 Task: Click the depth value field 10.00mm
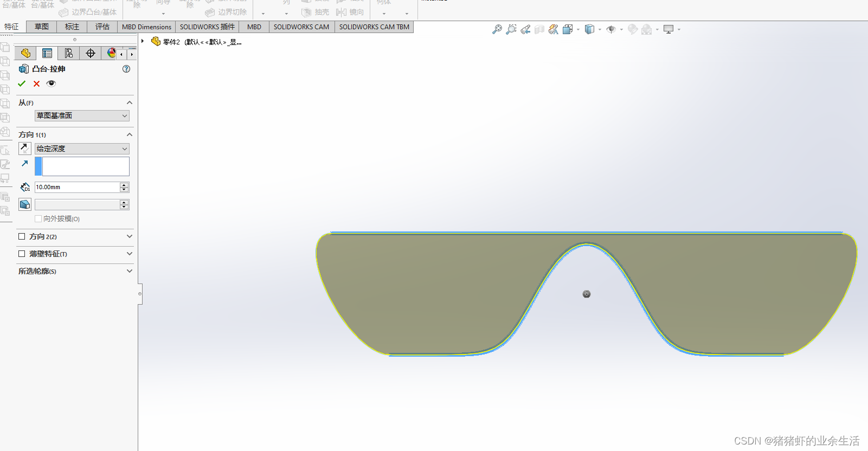(77, 187)
